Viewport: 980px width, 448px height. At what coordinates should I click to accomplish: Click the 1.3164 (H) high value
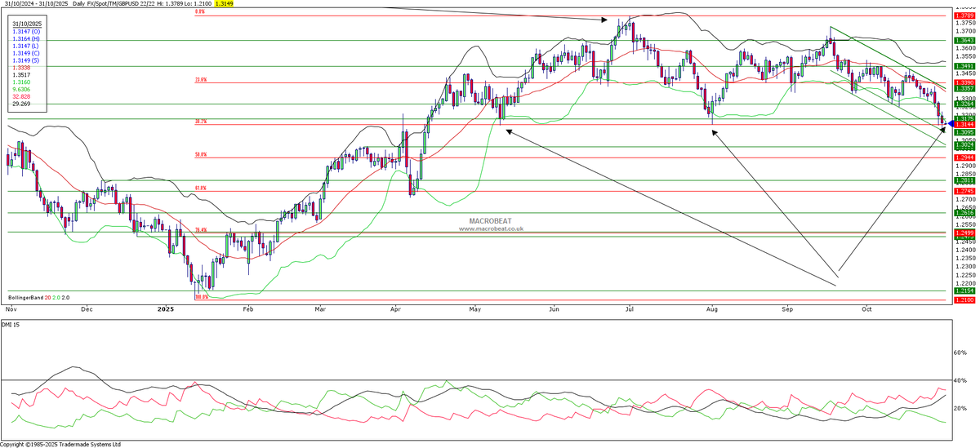click(26, 39)
